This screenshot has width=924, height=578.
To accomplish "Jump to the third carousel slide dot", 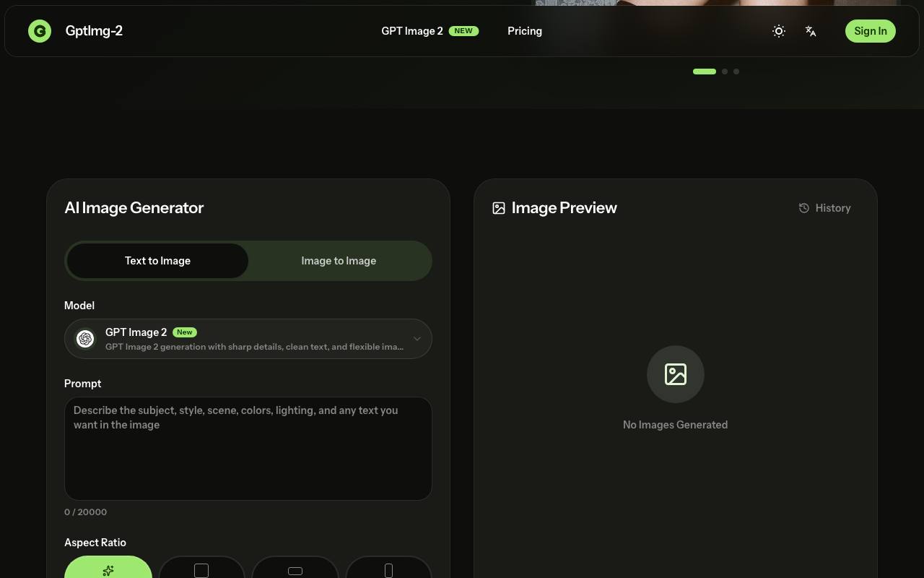I will (x=736, y=72).
